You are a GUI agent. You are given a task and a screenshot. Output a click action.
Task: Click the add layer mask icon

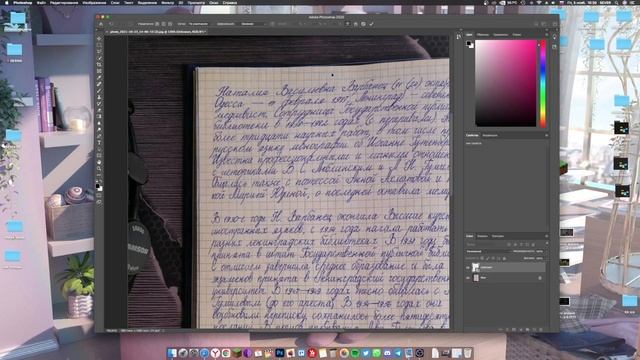[x=514, y=329]
